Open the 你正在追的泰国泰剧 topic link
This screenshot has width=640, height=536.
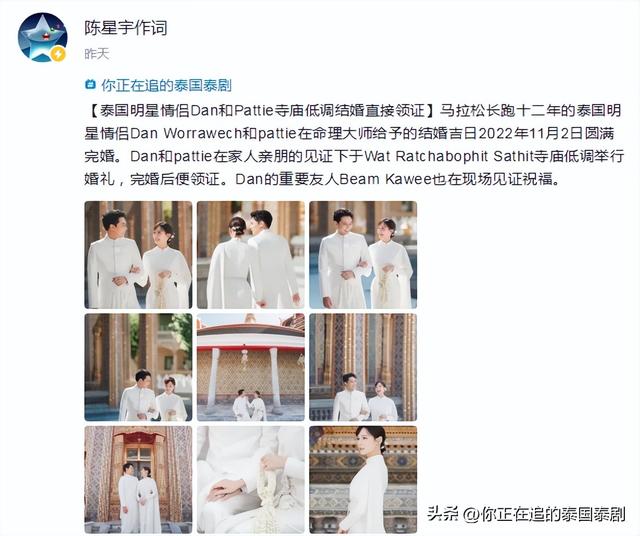[166, 85]
